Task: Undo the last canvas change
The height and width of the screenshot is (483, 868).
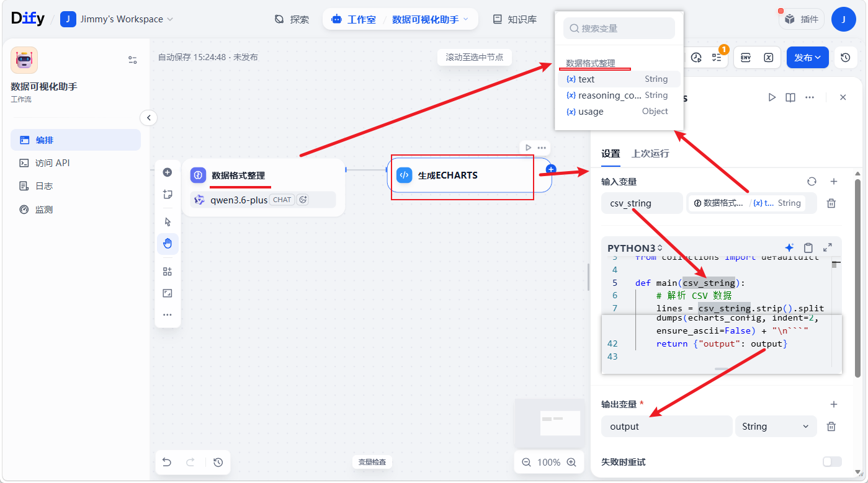Action: (x=167, y=462)
